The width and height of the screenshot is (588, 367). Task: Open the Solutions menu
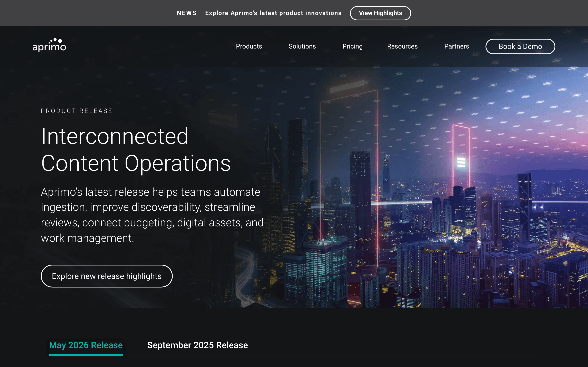302,46
